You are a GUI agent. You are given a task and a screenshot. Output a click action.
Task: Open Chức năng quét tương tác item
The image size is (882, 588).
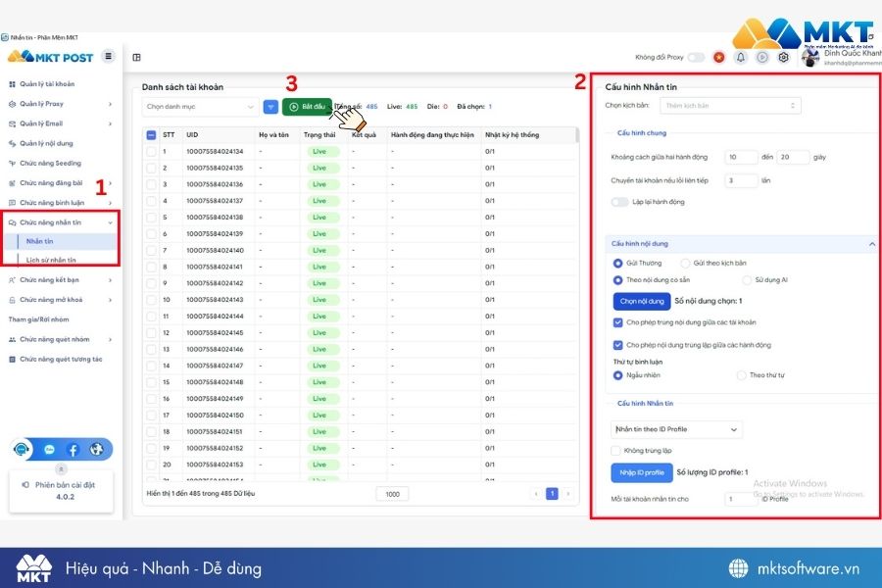click(60, 360)
